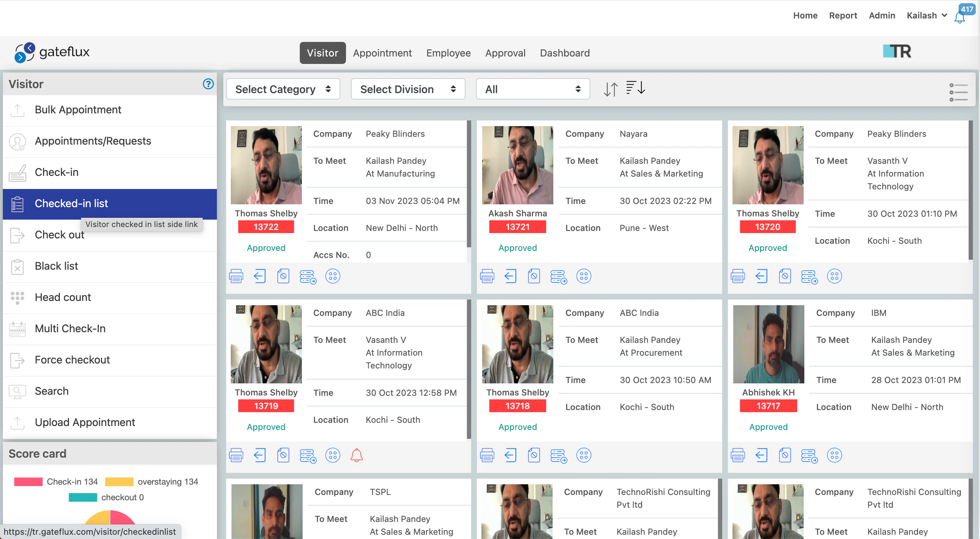Switch to the Appointment tab

tap(382, 53)
